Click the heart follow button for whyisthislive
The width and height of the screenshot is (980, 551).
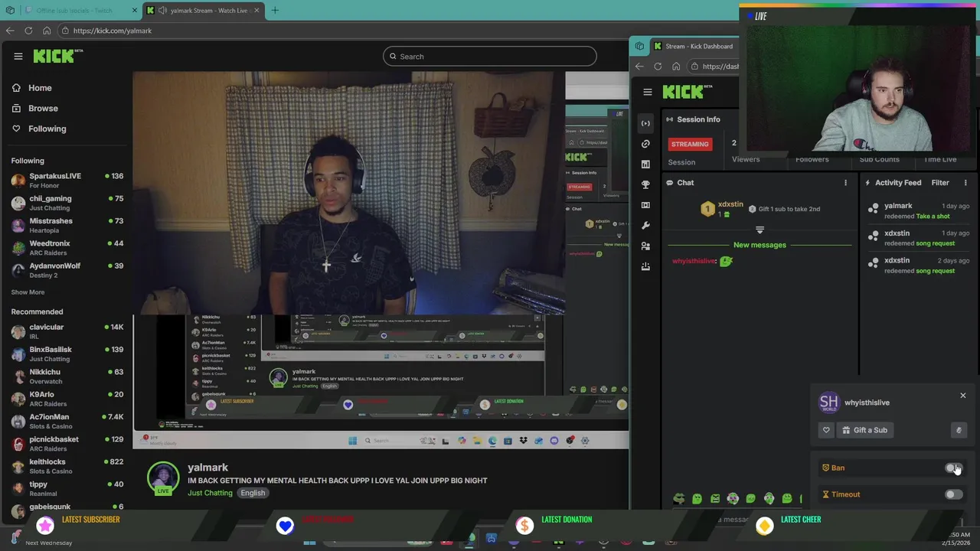point(826,430)
